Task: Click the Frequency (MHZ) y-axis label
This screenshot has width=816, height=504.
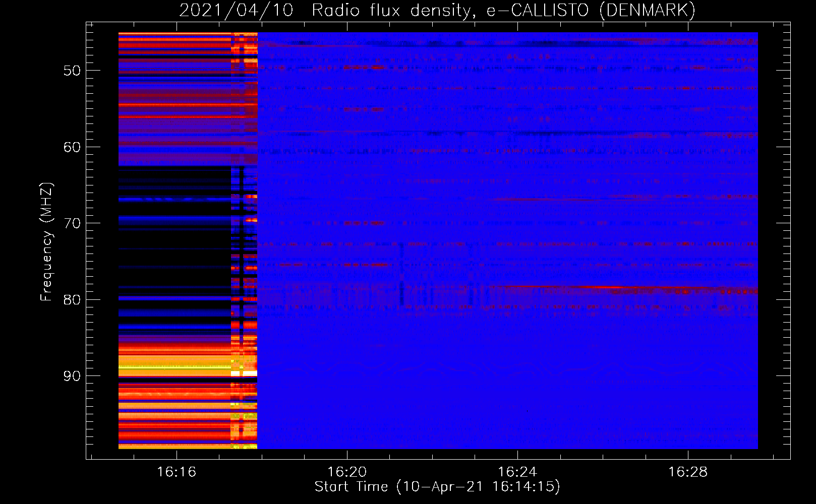Action: (x=46, y=242)
